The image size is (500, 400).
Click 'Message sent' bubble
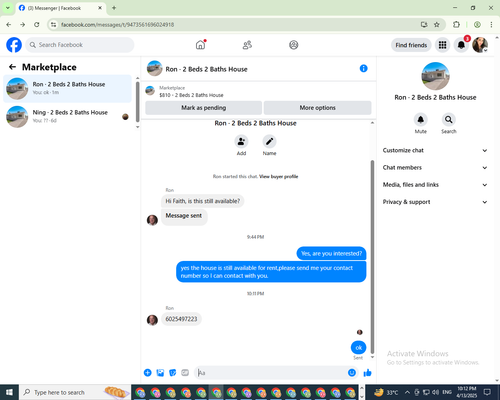pos(184,217)
